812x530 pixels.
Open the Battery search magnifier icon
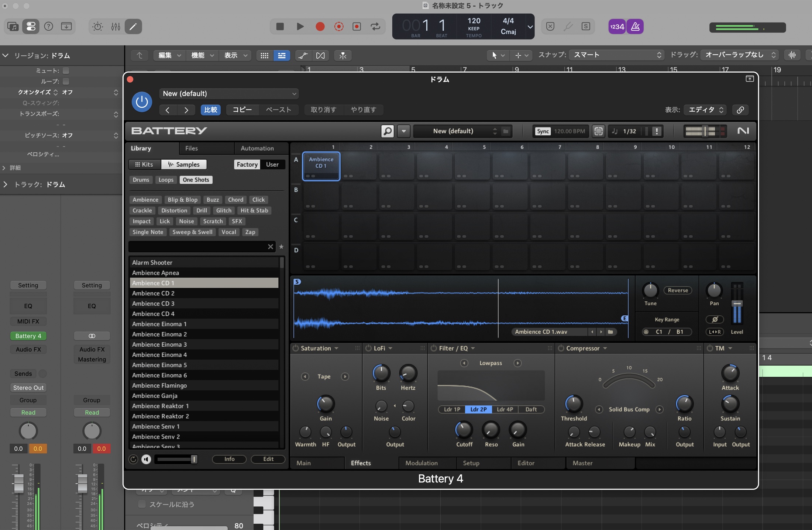tap(387, 131)
